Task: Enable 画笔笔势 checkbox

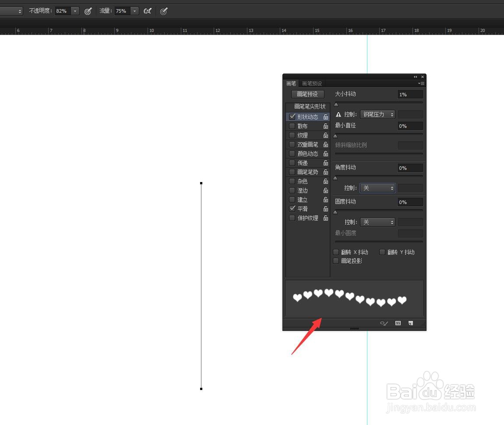Action: (292, 172)
